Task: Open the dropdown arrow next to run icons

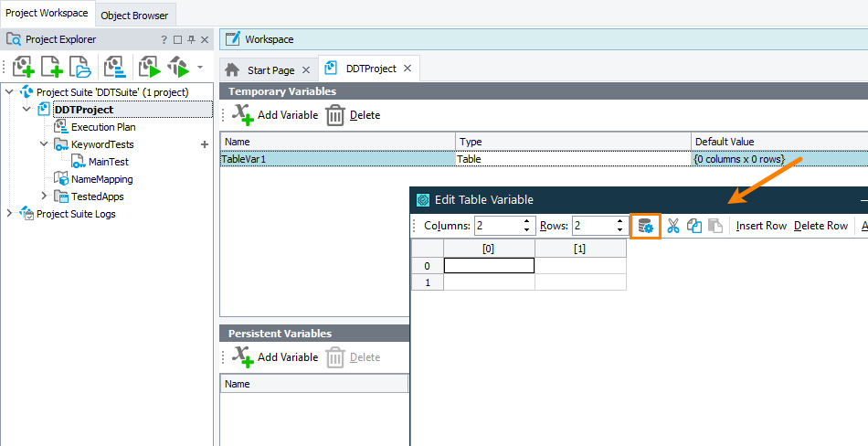Action: 200,67
